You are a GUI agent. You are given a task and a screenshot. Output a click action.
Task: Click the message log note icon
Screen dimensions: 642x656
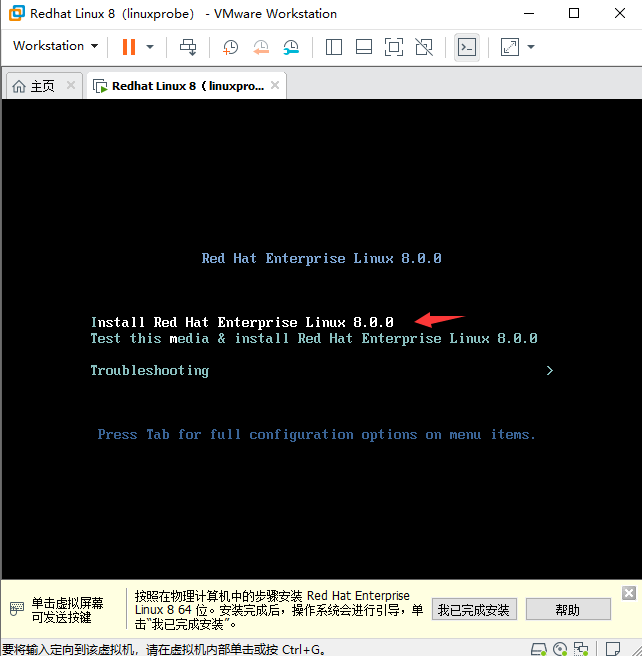tap(613, 649)
